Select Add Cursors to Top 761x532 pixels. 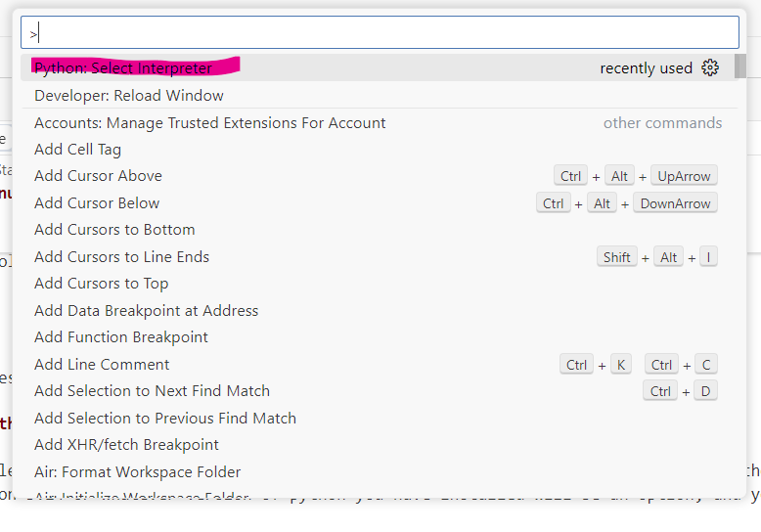[102, 284]
